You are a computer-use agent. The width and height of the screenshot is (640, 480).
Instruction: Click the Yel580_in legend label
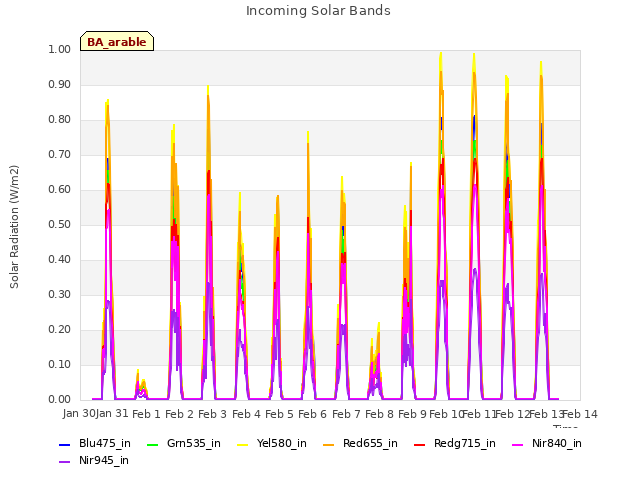click(x=282, y=443)
